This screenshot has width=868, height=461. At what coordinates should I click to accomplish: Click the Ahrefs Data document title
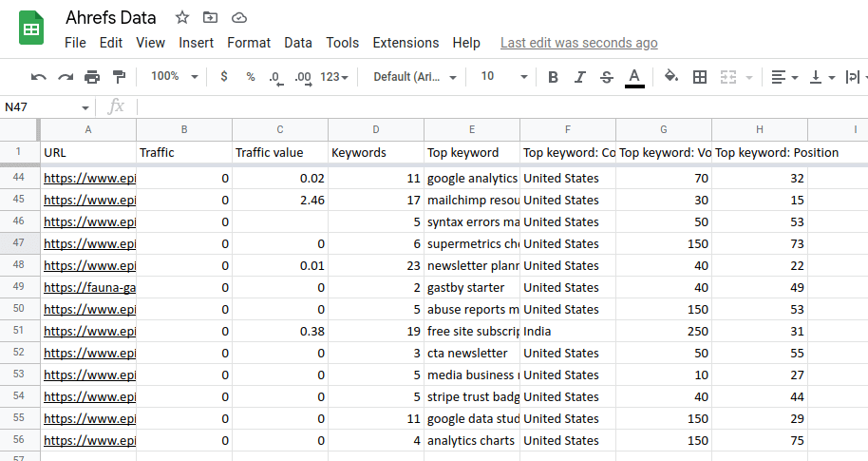[x=111, y=18]
